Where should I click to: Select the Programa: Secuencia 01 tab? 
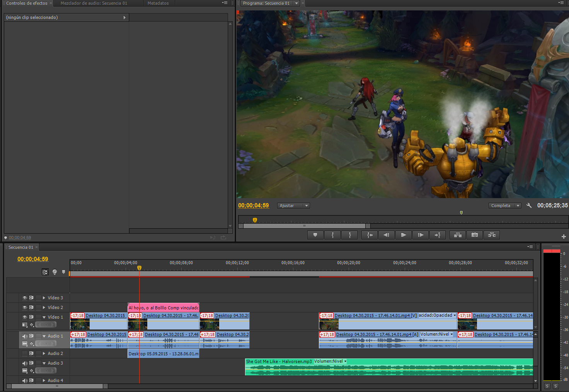pyautogui.click(x=266, y=3)
